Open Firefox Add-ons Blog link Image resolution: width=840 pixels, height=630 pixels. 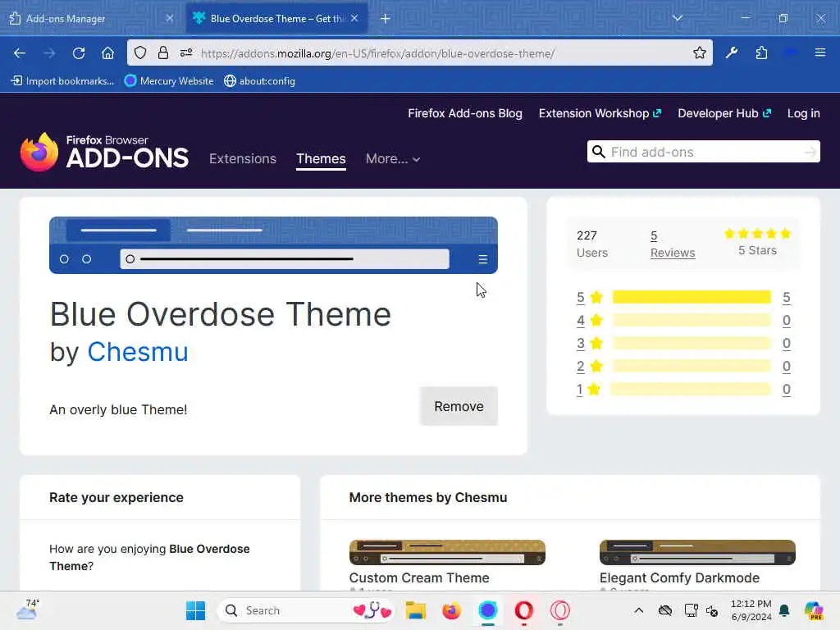[465, 113]
